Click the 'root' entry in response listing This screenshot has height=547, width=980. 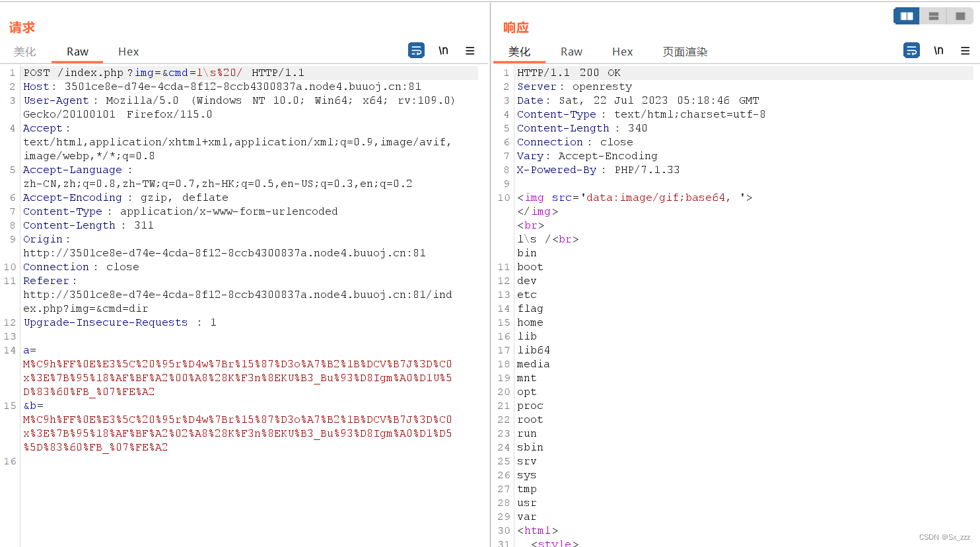530,419
